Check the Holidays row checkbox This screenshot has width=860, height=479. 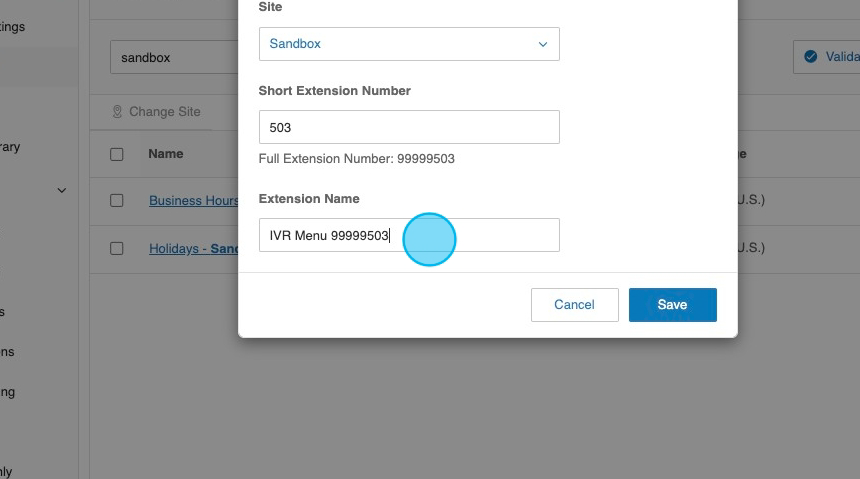pyautogui.click(x=117, y=248)
